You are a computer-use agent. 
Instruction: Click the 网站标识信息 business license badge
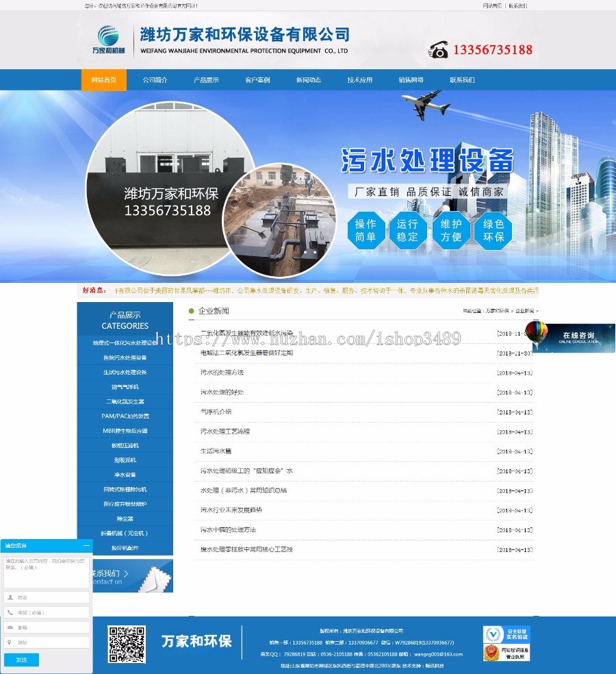click(x=506, y=653)
